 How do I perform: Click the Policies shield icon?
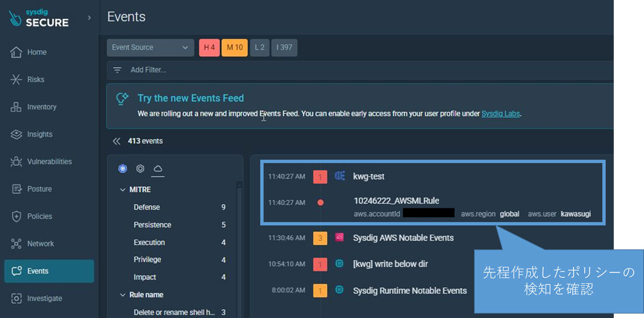pyautogui.click(x=16, y=216)
